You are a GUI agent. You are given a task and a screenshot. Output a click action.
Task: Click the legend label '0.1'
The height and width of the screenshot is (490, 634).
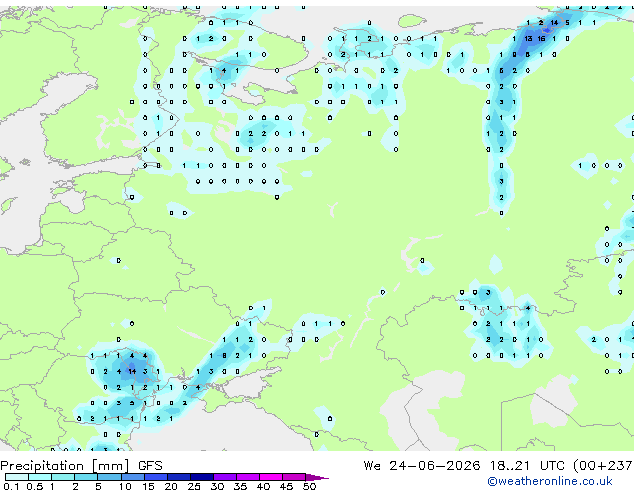[11, 486]
